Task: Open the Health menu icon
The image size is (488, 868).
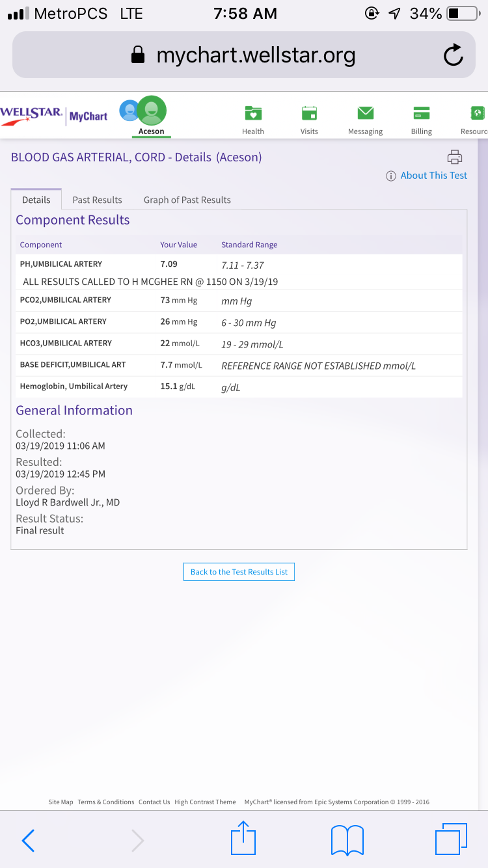Action: pyautogui.click(x=252, y=114)
